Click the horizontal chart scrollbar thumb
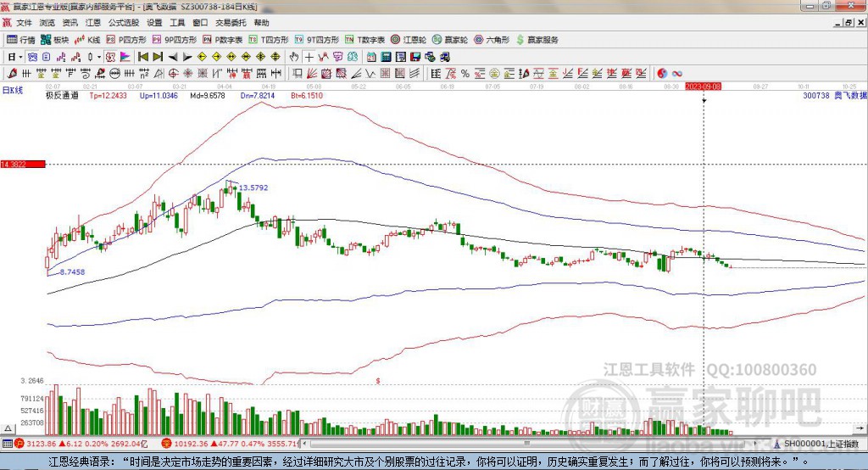The image size is (868, 470). click(x=527, y=444)
